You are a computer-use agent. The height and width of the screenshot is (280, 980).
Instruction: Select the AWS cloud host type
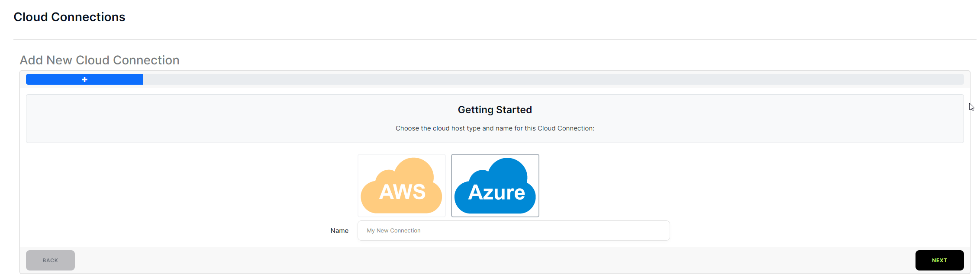(x=401, y=185)
